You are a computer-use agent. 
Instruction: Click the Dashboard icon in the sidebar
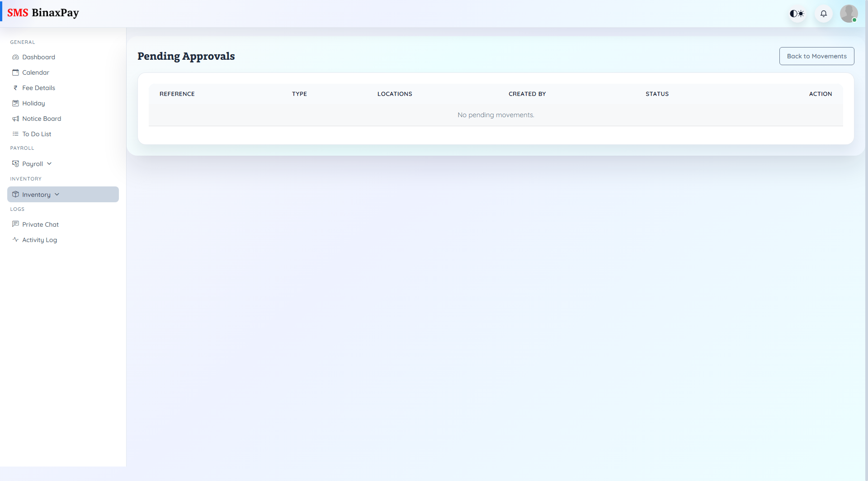click(x=15, y=57)
